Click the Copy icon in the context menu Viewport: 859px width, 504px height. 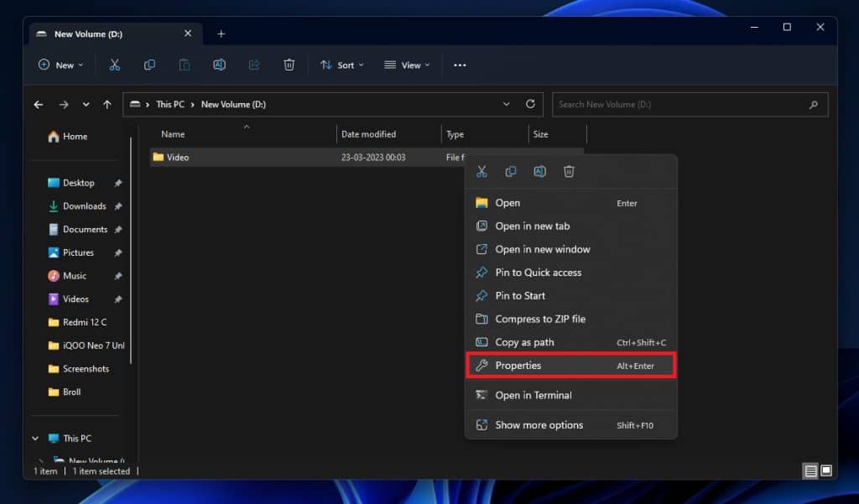510,171
